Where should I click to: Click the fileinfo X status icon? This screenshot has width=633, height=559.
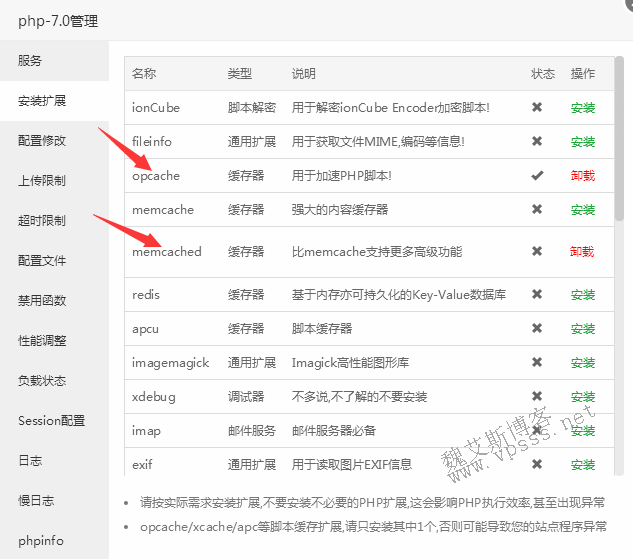tap(537, 141)
